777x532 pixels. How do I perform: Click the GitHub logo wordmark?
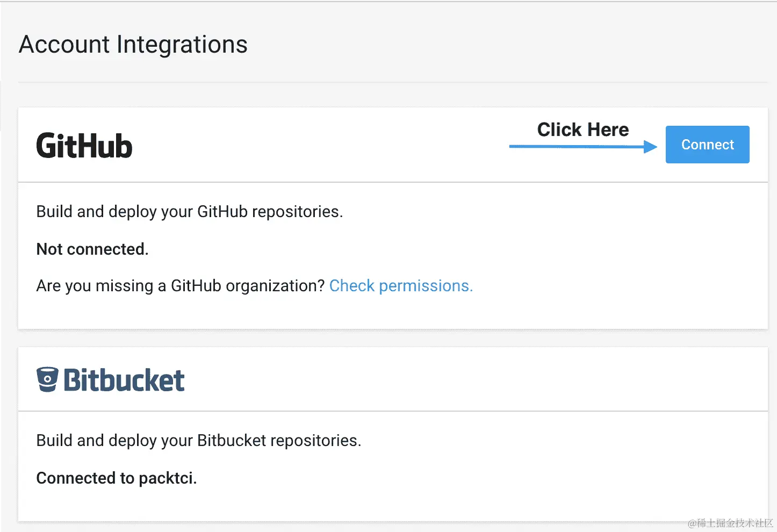(x=84, y=146)
